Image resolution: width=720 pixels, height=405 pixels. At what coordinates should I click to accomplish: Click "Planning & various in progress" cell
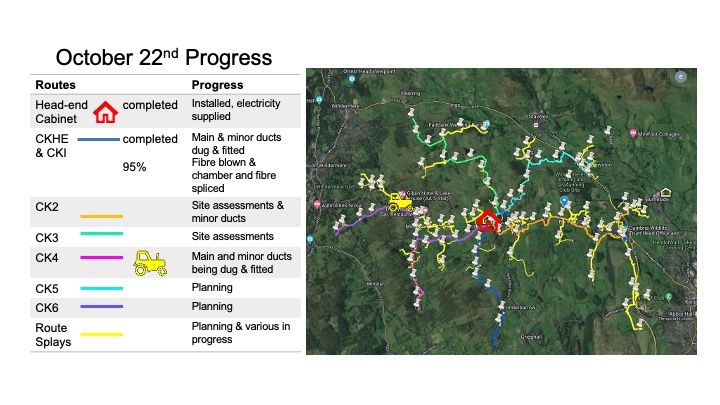[x=241, y=333]
